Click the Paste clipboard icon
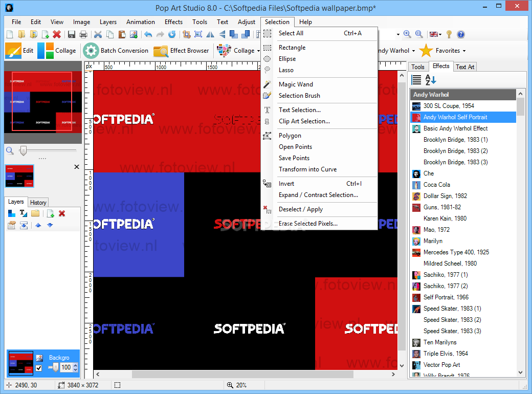The width and height of the screenshot is (532, 394). point(122,34)
